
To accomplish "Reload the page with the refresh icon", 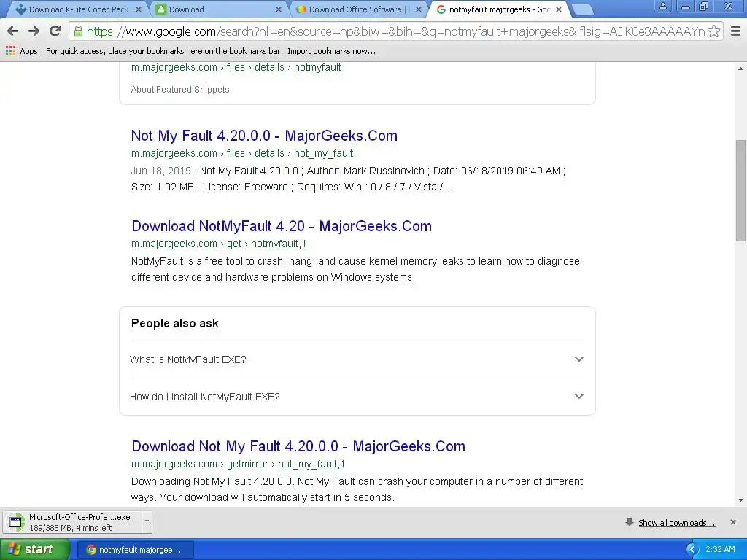I will click(x=55, y=31).
